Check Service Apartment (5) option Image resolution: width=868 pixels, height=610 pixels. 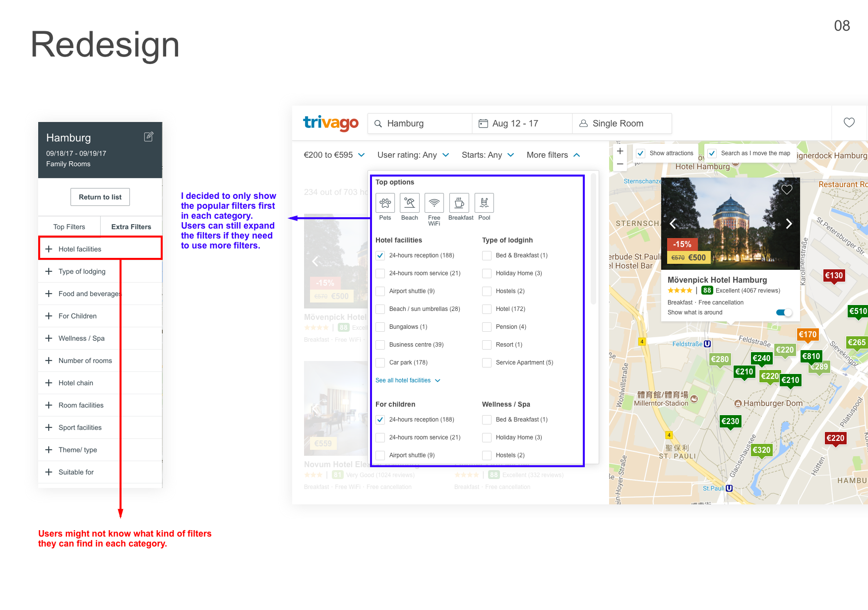pos(487,363)
